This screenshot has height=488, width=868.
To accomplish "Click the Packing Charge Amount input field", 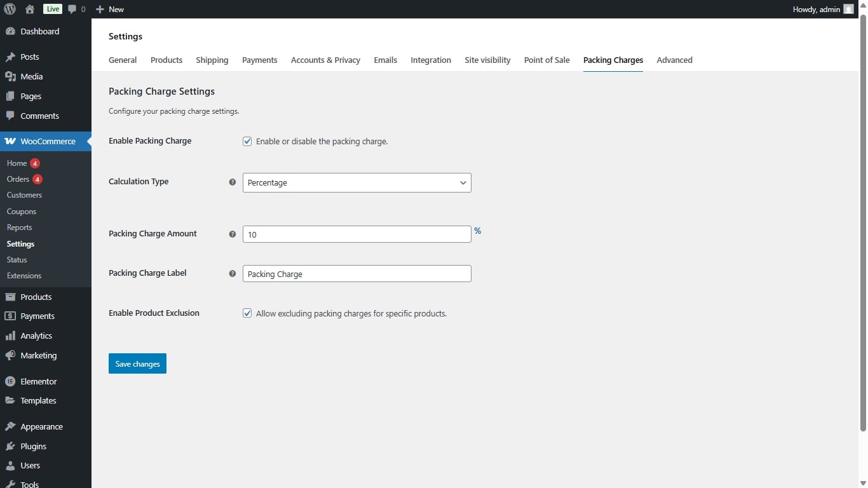I will coord(356,234).
